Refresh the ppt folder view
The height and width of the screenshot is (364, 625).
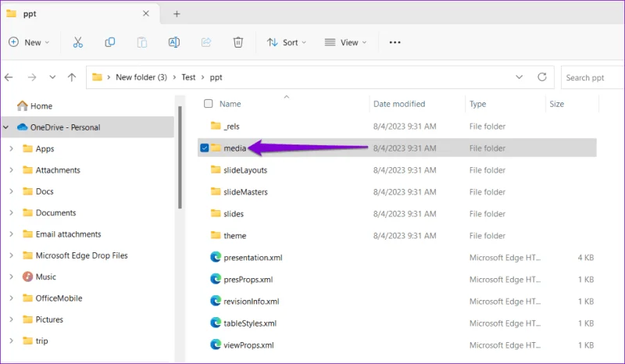tap(542, 77)
